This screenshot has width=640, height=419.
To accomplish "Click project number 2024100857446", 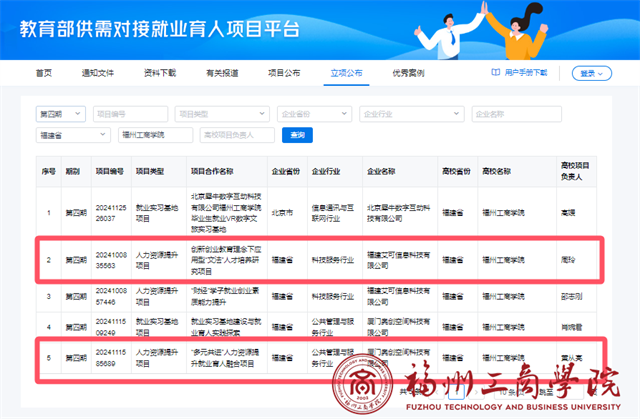I will (111, 296).
